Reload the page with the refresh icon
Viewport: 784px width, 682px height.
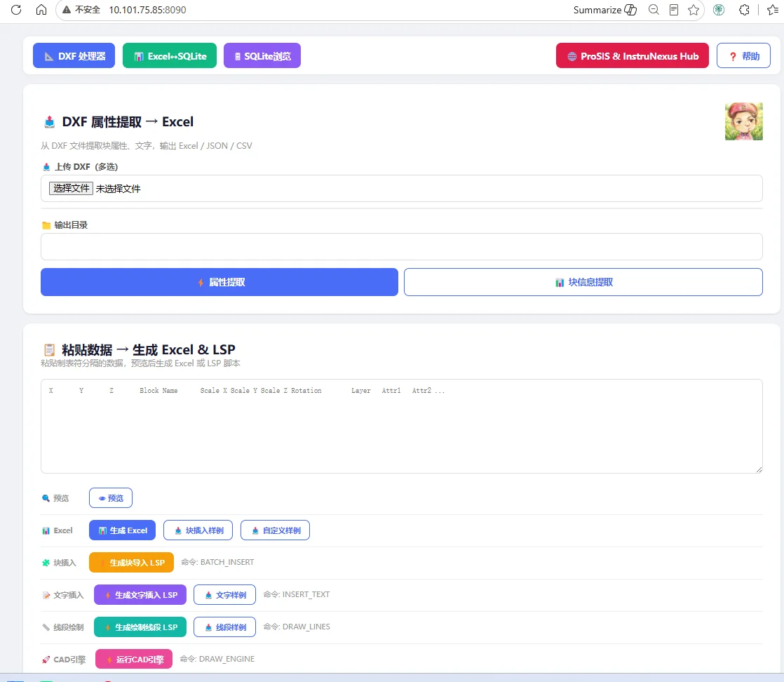click(x=16, y=10)
